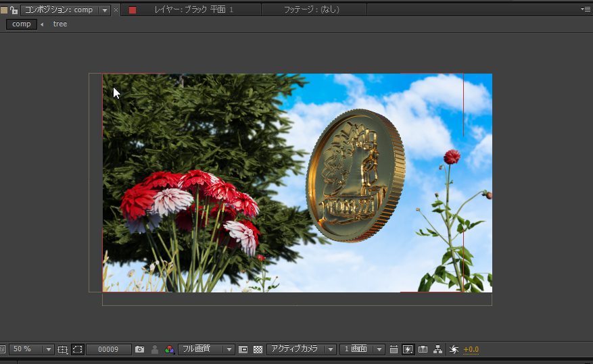
Task: Click the show channel RGB circles icon
Action: pos(169,349)
